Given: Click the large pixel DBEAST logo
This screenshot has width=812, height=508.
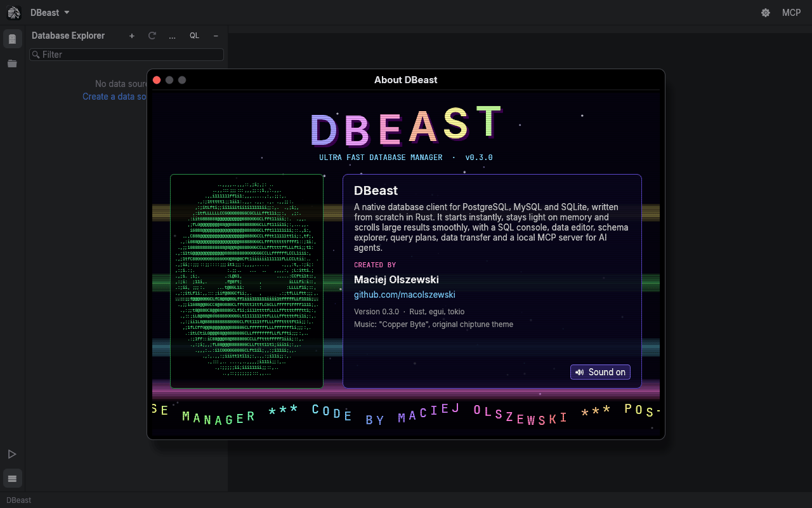Looking at the screenshot, I should (x=406, y=125).
